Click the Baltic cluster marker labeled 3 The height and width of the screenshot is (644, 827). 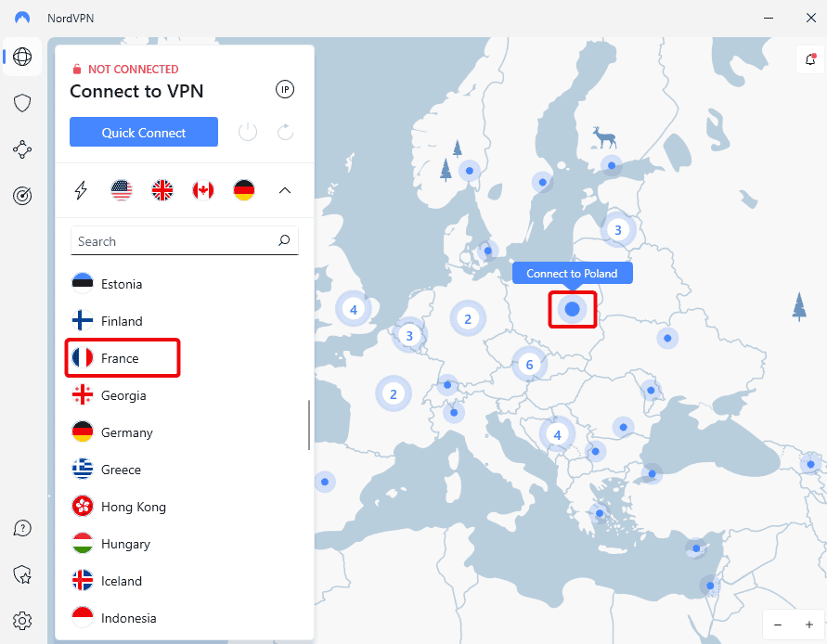617,230
